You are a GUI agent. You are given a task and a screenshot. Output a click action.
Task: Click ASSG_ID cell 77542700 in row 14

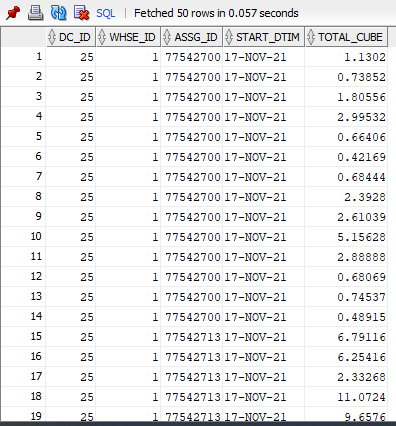click(x=192, y=317)
